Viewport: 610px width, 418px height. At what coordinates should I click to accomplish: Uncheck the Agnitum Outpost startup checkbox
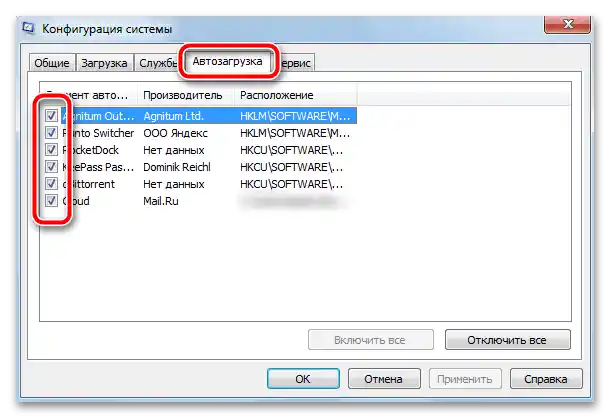click(x=51, y=116)
